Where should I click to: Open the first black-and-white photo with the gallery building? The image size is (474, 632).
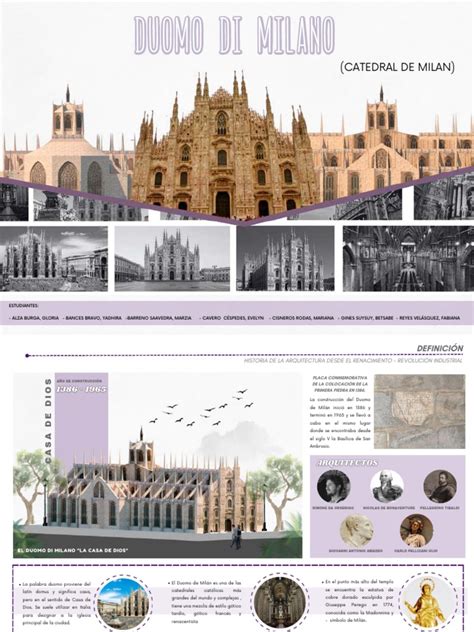(x=54, y=258)
